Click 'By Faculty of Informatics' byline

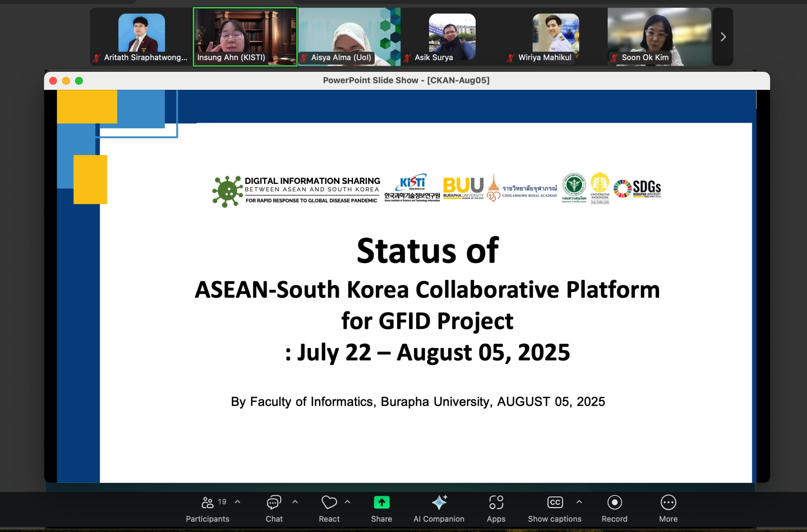coord(418,402)
